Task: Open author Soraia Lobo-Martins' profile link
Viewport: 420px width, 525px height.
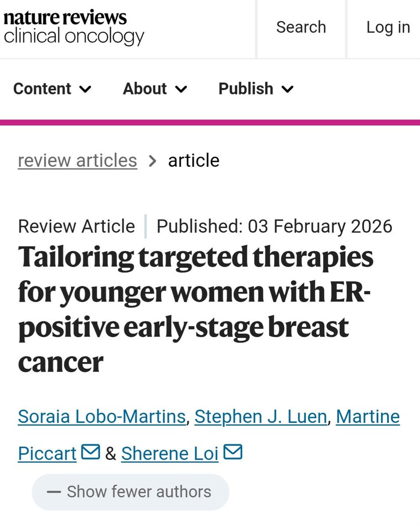Action: tap(102, 416)
